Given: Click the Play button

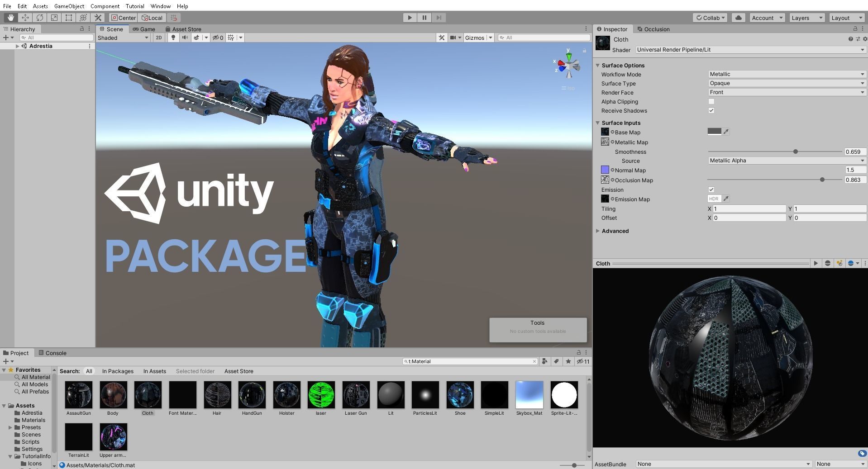Looking at the screenshot, I should point(410,18).
